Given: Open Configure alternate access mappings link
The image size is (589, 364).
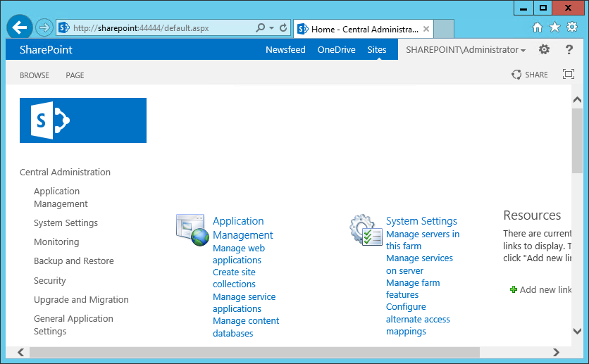Looking at the screenshot, I should (x=418, y=319).
